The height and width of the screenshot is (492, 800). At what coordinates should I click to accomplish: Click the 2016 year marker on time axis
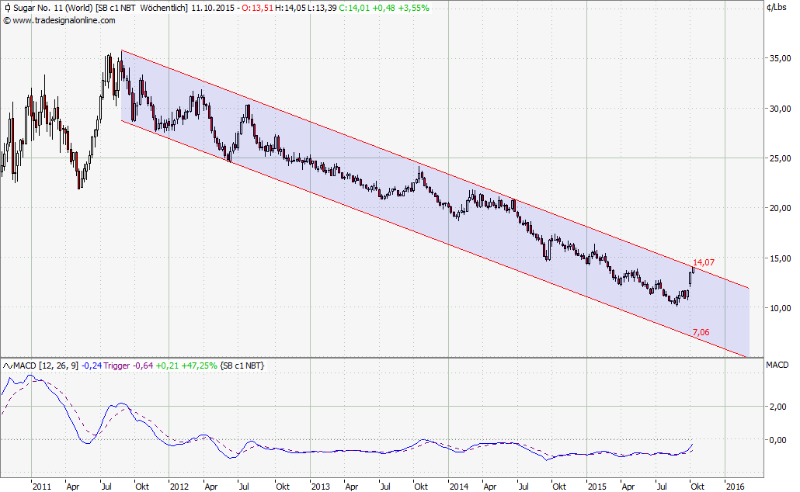(x=736, y=486)
